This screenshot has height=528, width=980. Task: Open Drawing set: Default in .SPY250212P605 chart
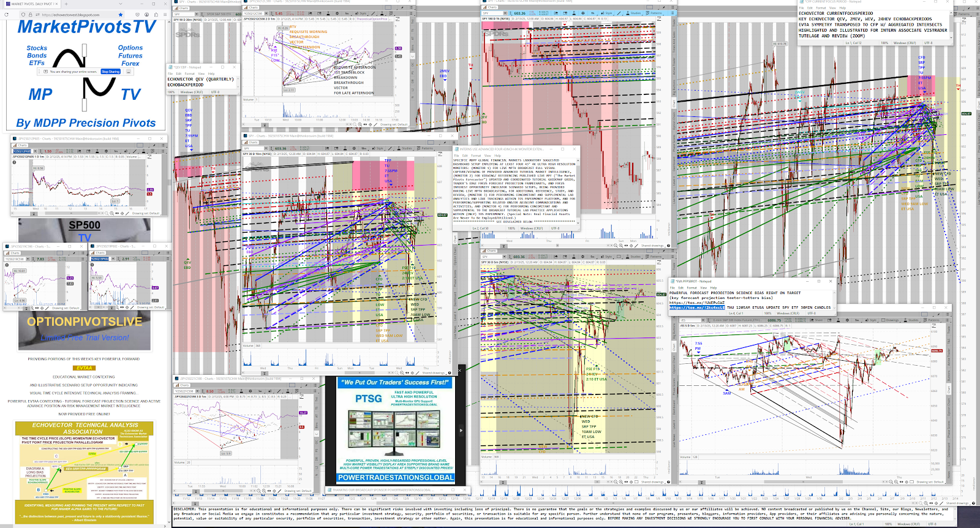coord(146,213)
